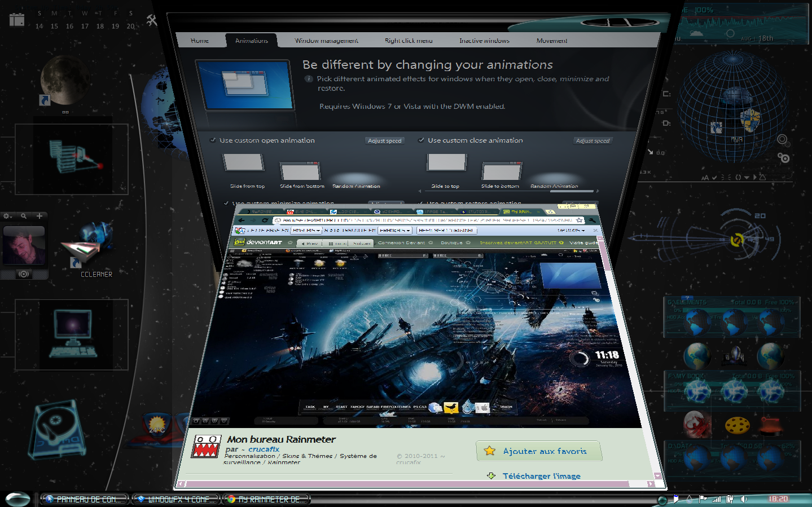Open Connexion Deviant link
The width and height of the screenshot is (812, 507).
[x=401, y=243]
